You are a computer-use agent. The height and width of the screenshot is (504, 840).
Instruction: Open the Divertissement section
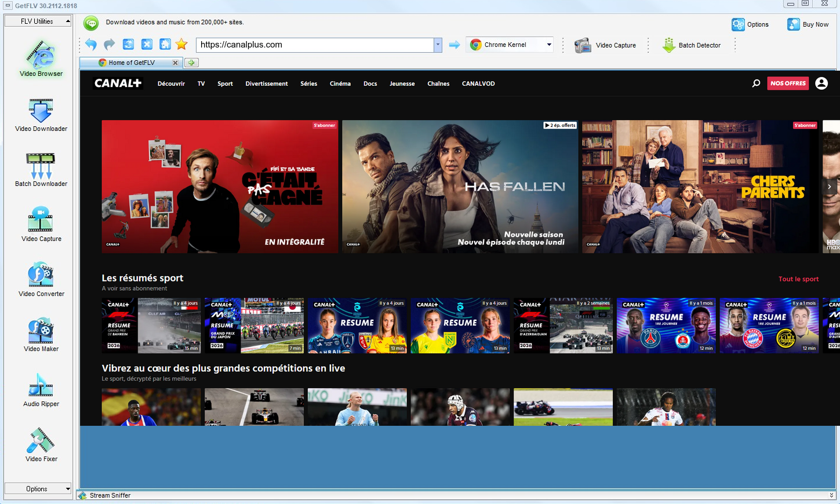click(267, 83)
